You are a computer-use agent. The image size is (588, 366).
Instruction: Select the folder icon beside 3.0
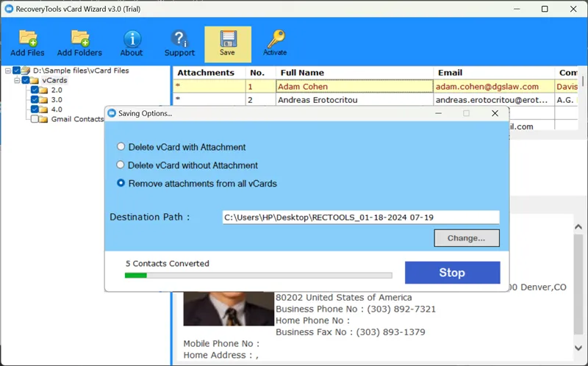43,100
